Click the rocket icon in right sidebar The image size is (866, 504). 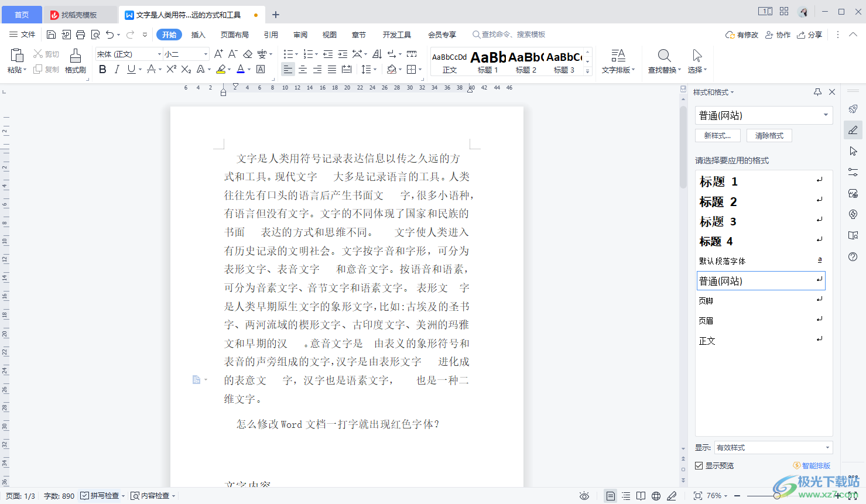[x=853, y=109]
